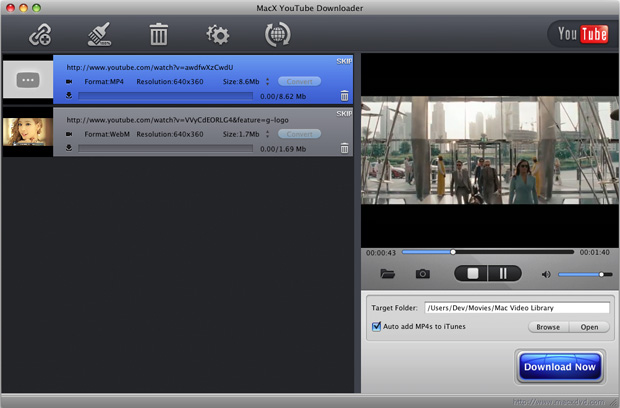Stop the video preview playback
This screenshot has width=620, height=408.
pos(471,273)
